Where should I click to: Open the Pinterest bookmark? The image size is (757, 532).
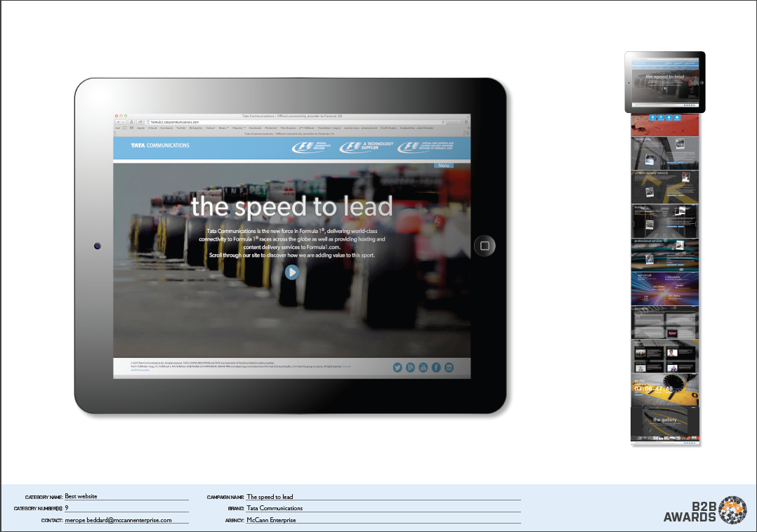(x=271, y=128)
